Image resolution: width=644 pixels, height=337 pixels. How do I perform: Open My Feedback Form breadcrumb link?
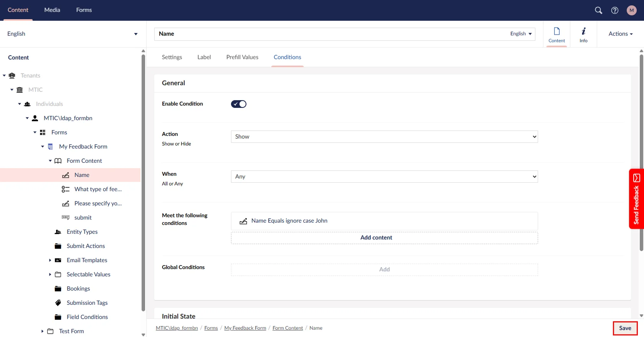(245, 328)
